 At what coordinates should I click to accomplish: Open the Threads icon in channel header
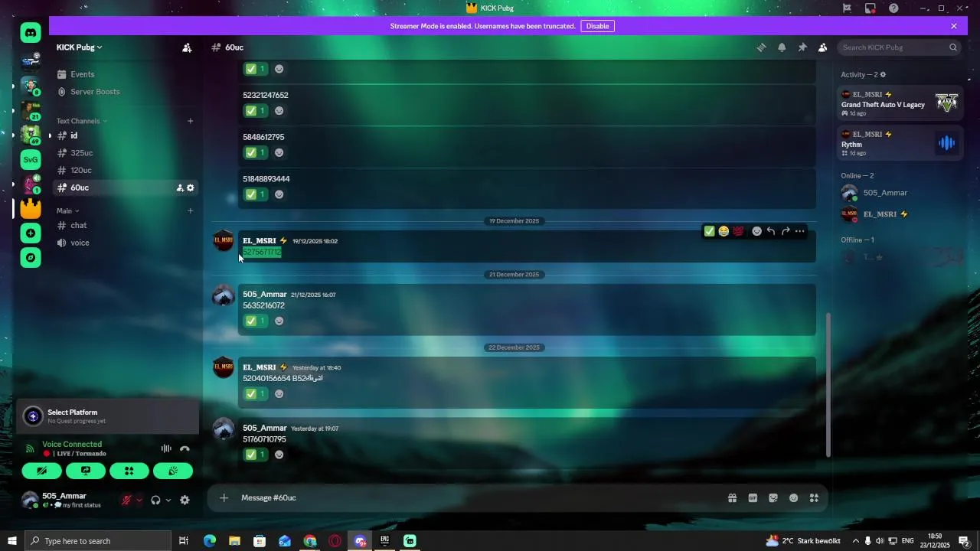pyautogui.click(x=762, y=47)
